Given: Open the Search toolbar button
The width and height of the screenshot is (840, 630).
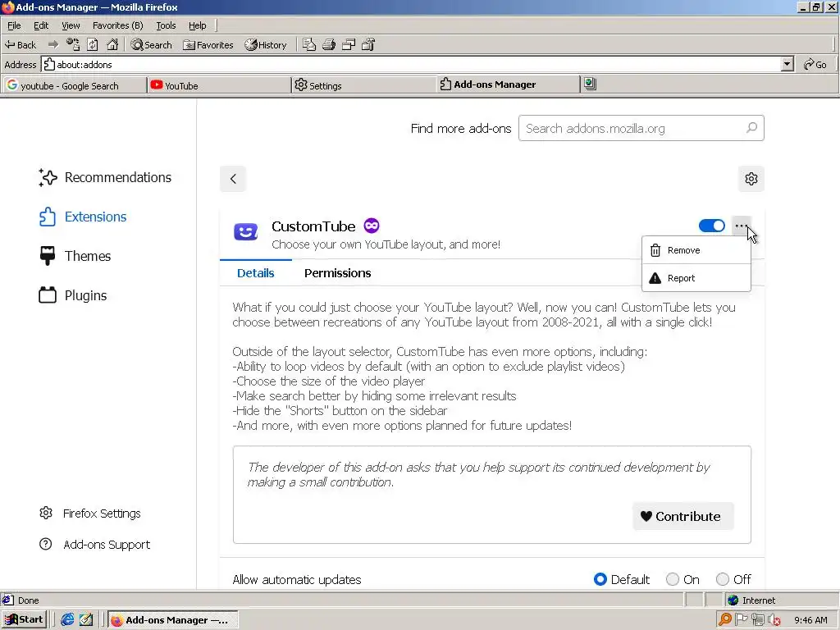Looking at the screenshot, I should pos(152,45).
